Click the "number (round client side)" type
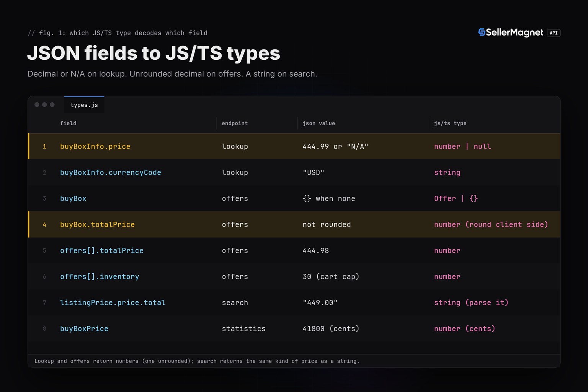This screenshot has width=588, height=392. (491, 225)
